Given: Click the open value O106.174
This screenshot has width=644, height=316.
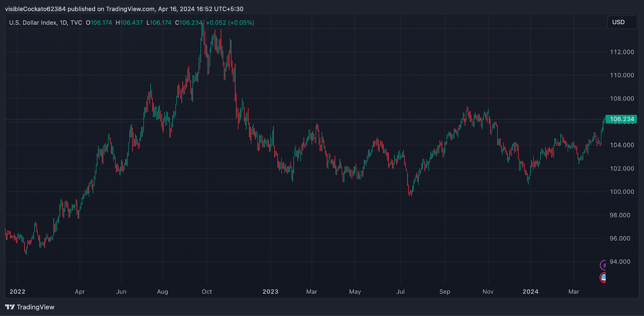Looking at the screenshot, I should click(99, 23).
